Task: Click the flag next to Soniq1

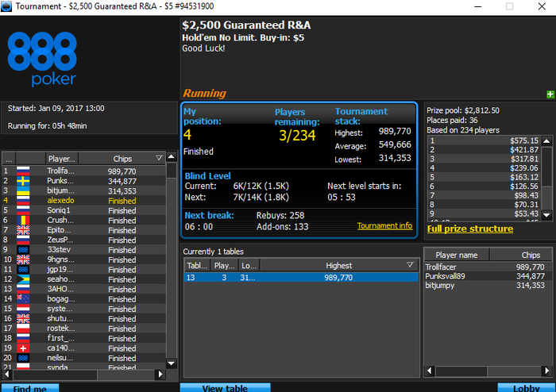Action: tap(23, 211)
